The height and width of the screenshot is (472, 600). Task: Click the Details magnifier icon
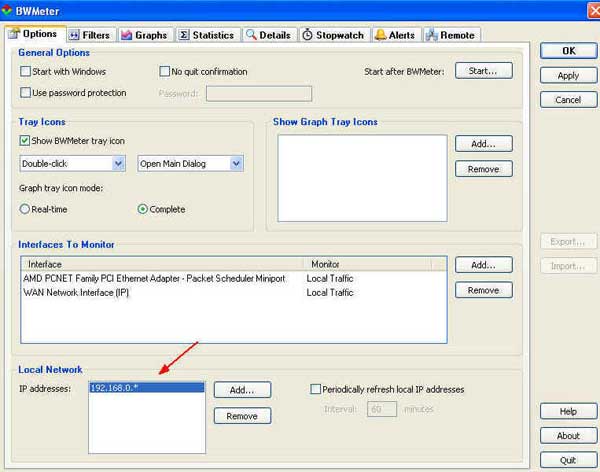(251, 34)
